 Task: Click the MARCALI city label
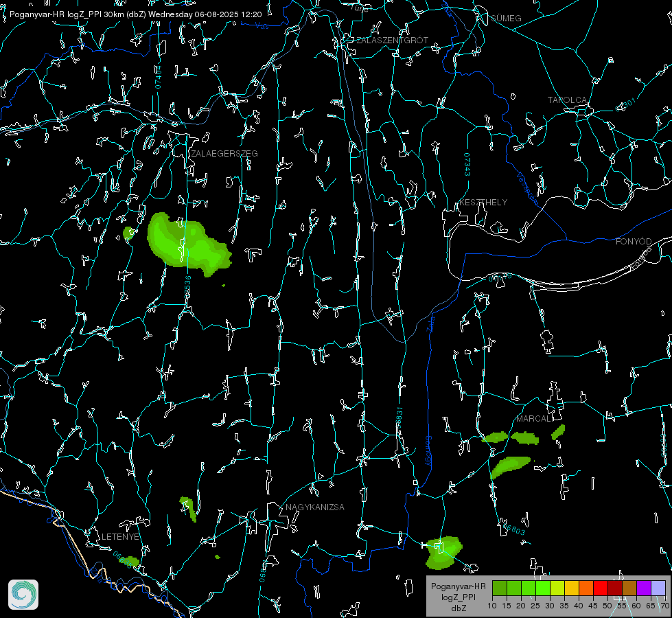pyautogui.click(x=535, y=419)
